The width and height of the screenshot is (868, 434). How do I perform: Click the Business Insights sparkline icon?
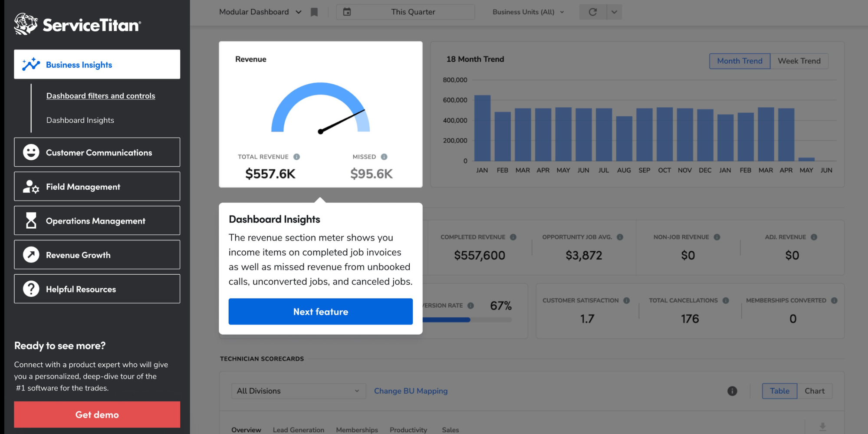[x=31, y=64]
